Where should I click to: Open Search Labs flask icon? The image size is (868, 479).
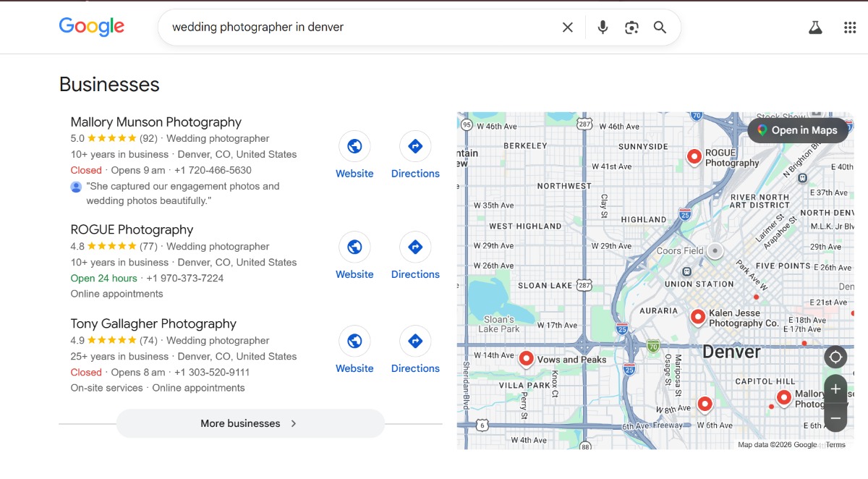coord(815,27)
